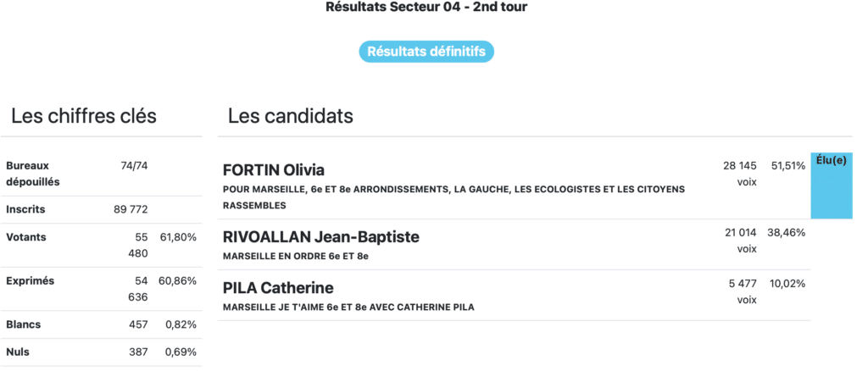Click the Votants row label
Image resolution: width=868 pixels, height=371 pixels.
click(25, 238)
